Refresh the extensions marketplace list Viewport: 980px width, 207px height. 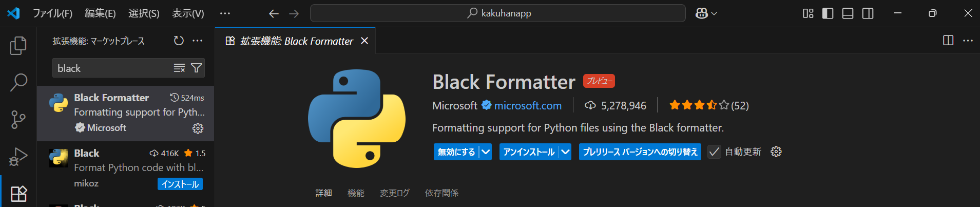[179, 41]
